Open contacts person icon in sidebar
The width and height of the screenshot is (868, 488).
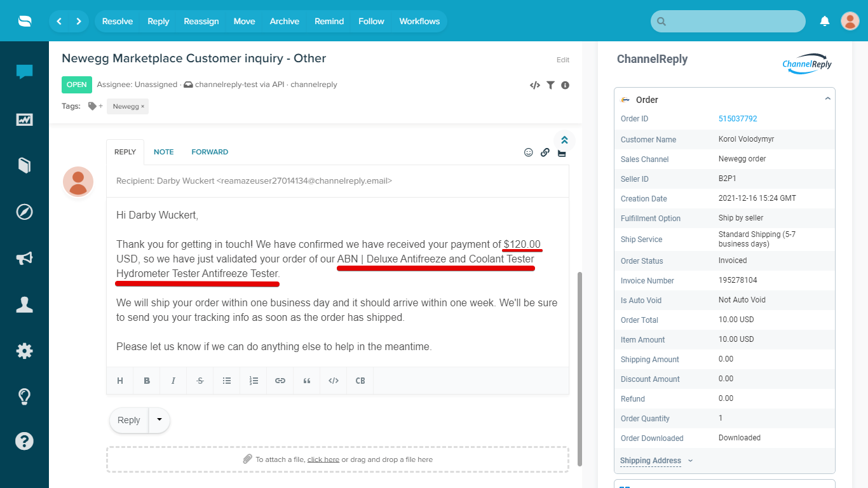(x=25, y=304)
